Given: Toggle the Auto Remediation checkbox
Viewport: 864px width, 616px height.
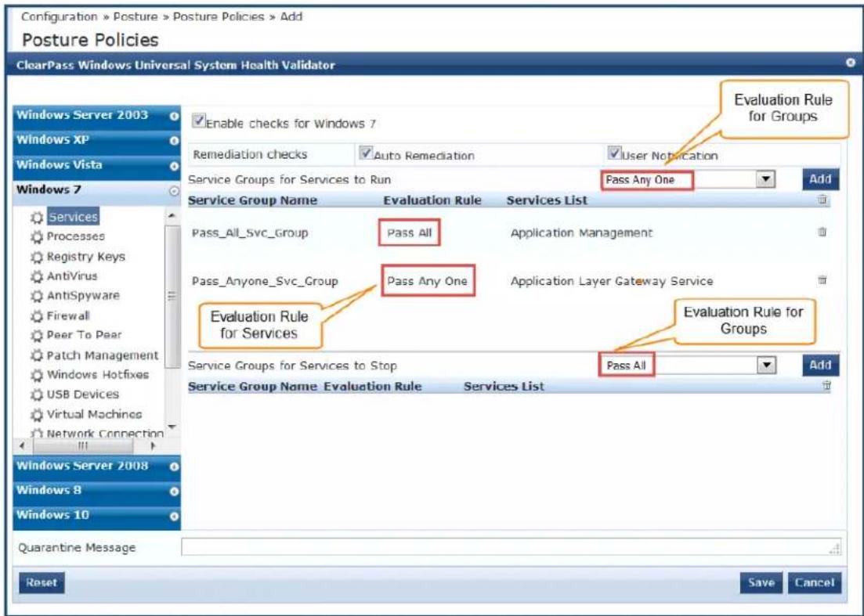Looking at the screenshot, I should (x=366, y=153).
